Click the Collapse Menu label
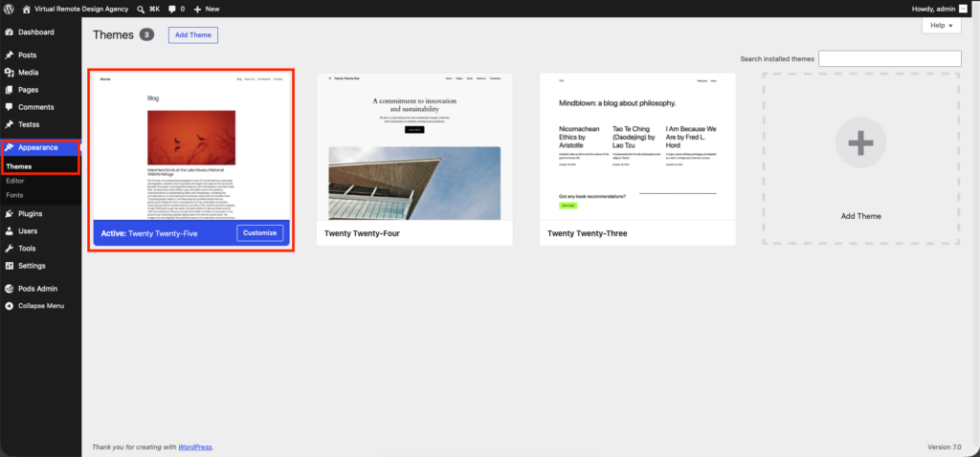The width and height of the screenshot is (980, 457). click(x=41, y=306)
